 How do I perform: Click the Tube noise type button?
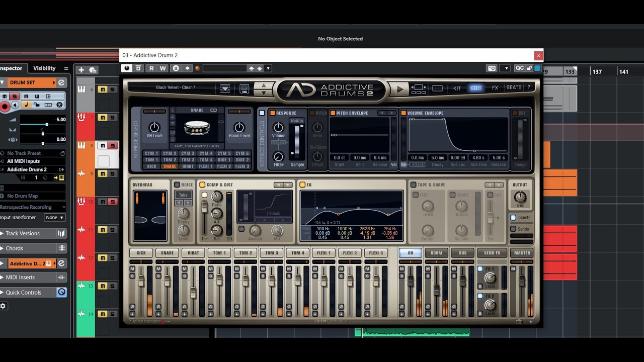(183, 195)
